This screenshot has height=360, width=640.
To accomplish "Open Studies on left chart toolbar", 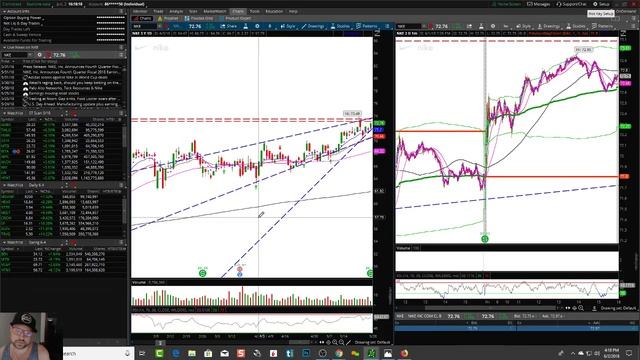I will pyautogui.click(x=340, y=26).
